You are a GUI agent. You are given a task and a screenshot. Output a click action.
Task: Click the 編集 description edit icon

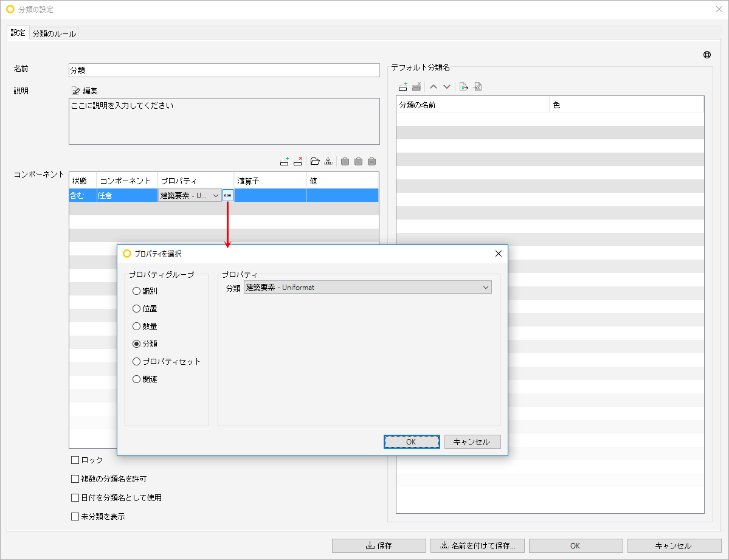[x=84, y=91]
